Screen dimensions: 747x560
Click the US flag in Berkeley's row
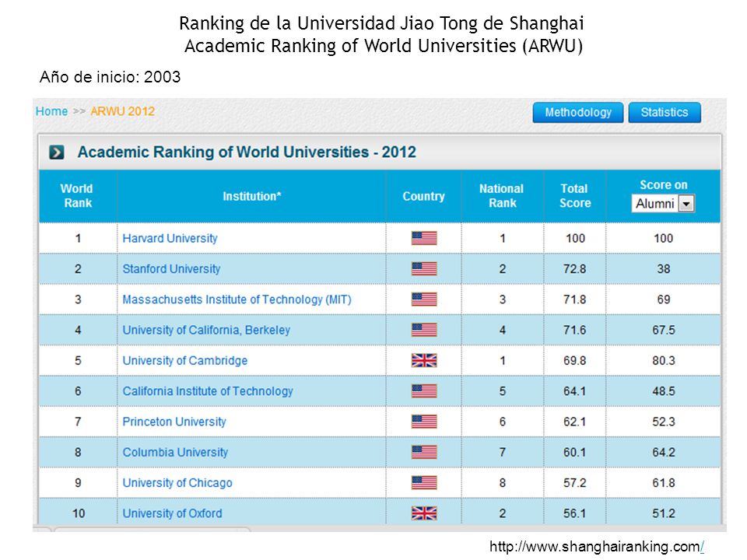[x=424, y=330]
